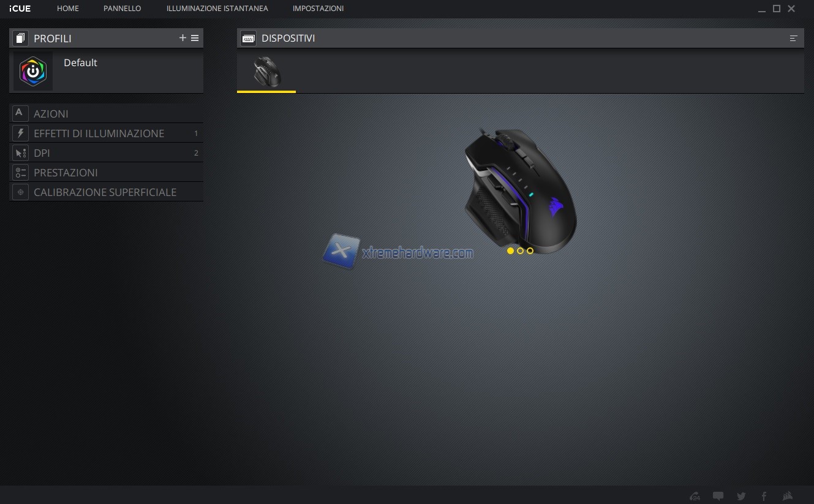Click the DPI cursor icon
Viewport: 814px width, 504px height.
point(20,153)
